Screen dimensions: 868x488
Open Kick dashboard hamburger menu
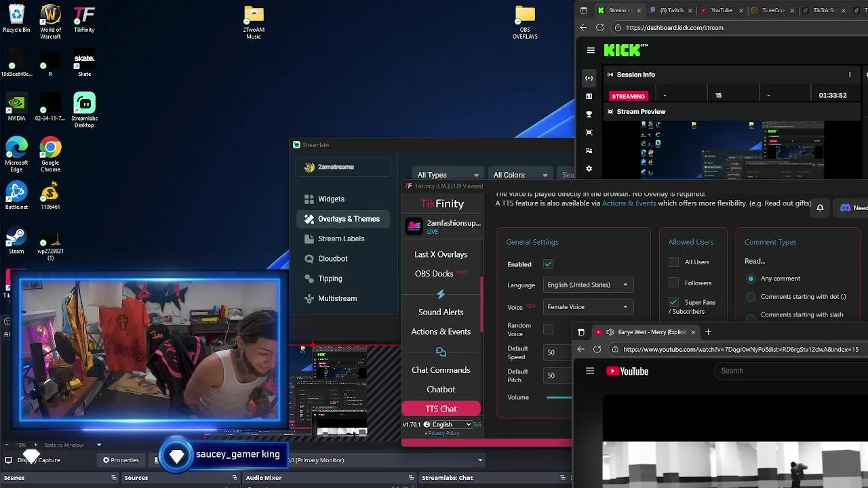(591, 50)
